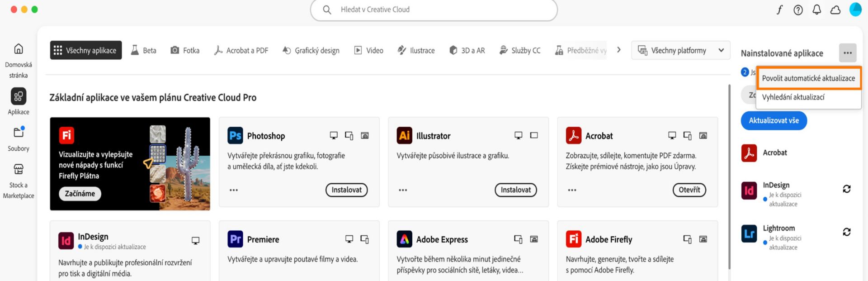Open the user account avatar
The height and width of the screenshot is (281, 868).
[855, 10]
